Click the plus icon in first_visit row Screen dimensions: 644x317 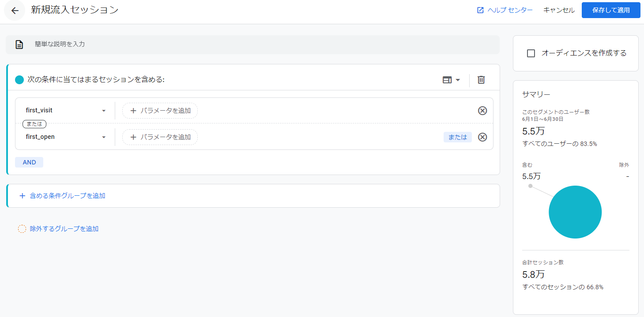point(133,111)
